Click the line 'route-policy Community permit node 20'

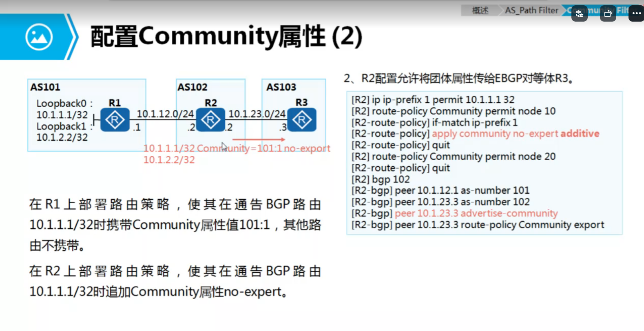[454, 157]
